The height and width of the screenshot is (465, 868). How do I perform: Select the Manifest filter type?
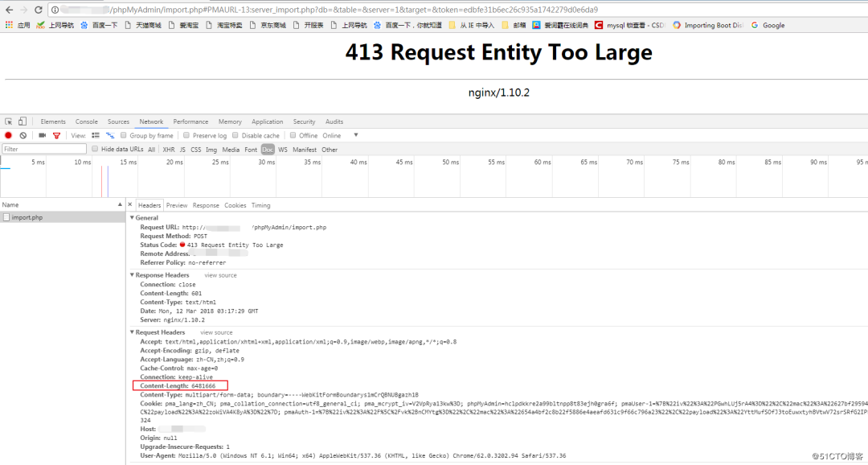tap(305, 150)
